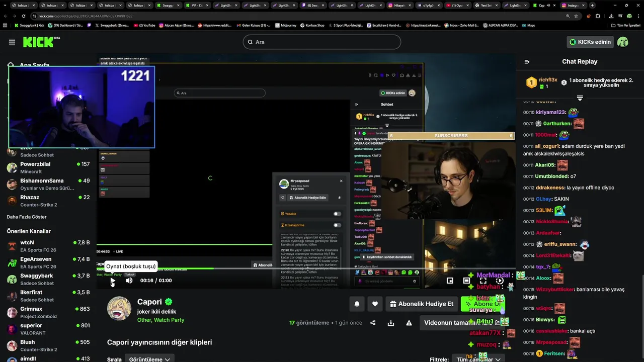
Task: Open the Sırala Görüntüleme dropdown
Action: coord(149,359)
